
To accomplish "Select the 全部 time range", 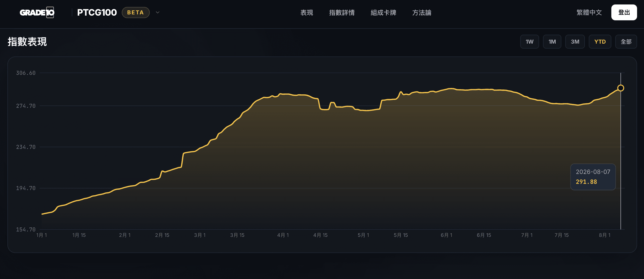I will tap(626, 42).
